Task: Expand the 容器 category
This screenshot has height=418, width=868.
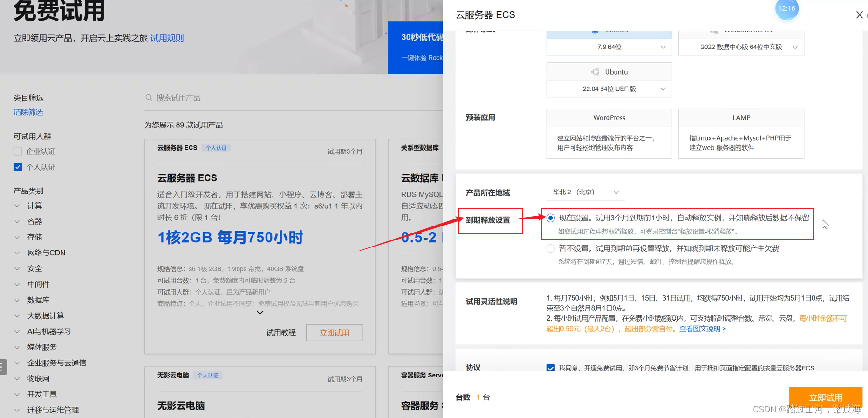Action: [17, 221]
